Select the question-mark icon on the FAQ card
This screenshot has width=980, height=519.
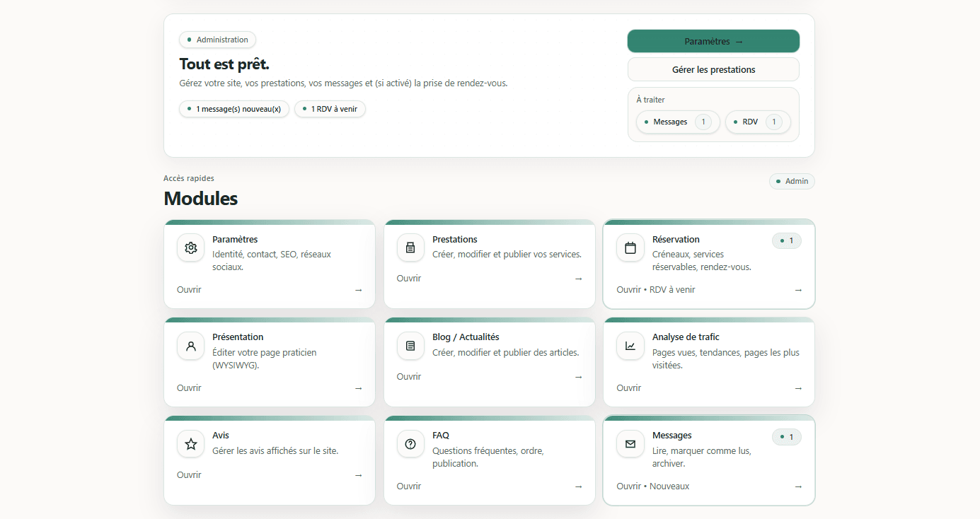[410, 444]
